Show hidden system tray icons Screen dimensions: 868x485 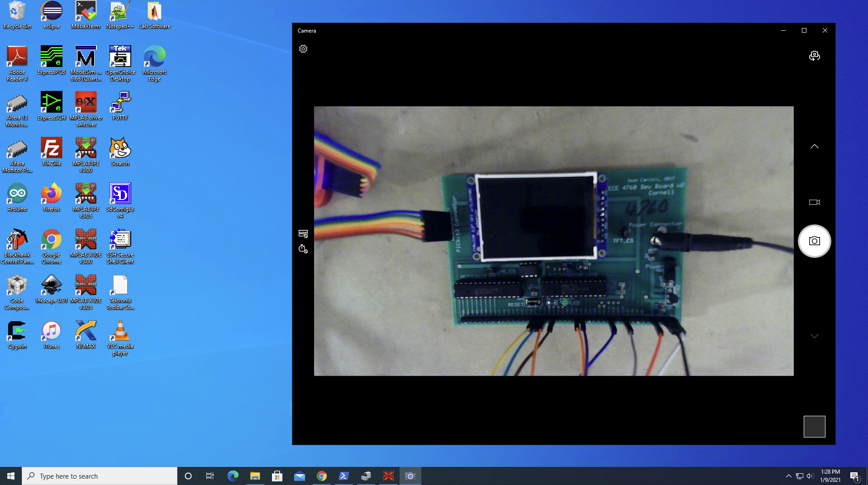coord(788,476)
